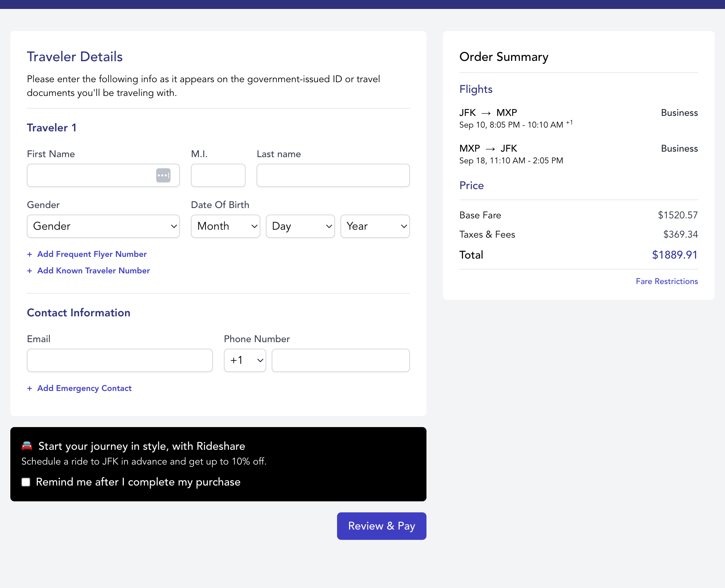This screenshot has width=725, height=588.
Task: Click the JFK to MXP flight Business label
Action: pyautogui.click(x=679, y=112)
